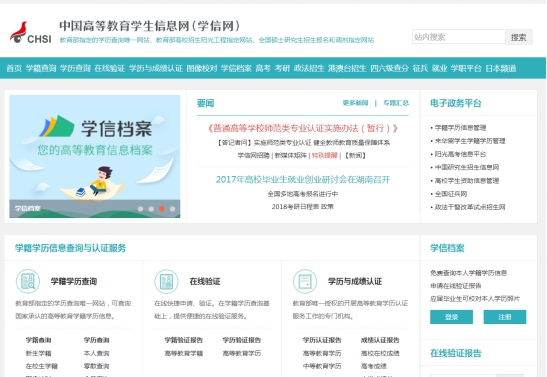The image size is (547, 377).
Task: Focus the 站内搜索 search field
Action: 458,37
